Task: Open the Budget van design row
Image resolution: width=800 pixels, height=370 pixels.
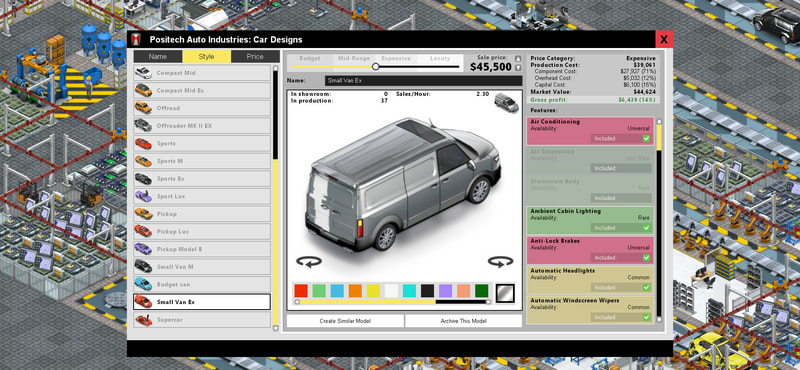Action: tap(202, 284)
